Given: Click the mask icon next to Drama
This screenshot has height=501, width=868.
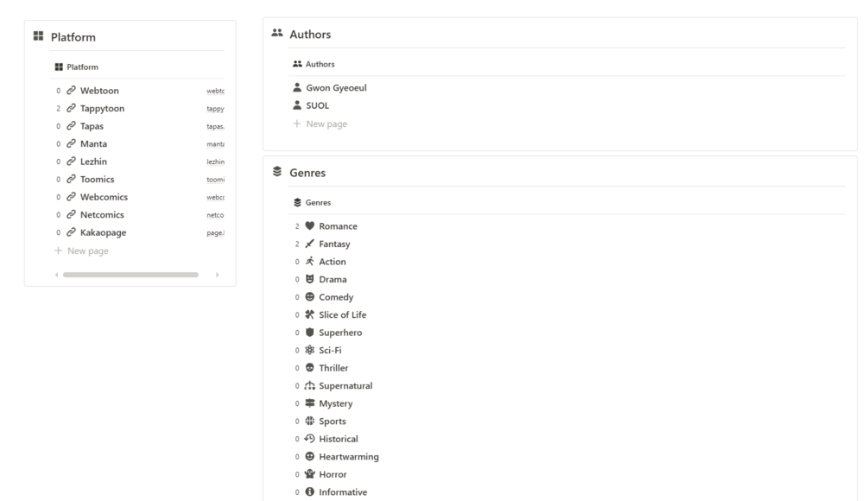Looking at the screenshot, I should pos(309,280).
